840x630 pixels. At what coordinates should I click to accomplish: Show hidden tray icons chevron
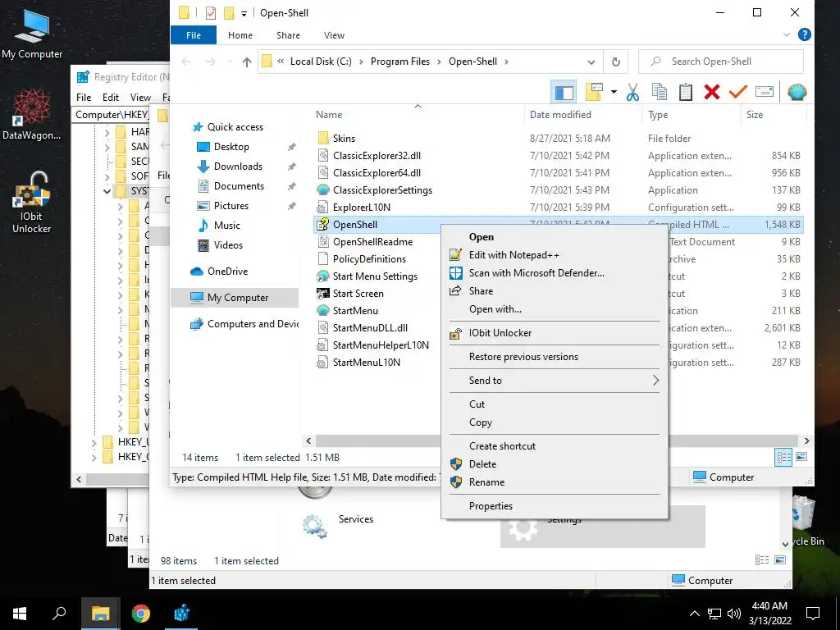tap(694, 614)
